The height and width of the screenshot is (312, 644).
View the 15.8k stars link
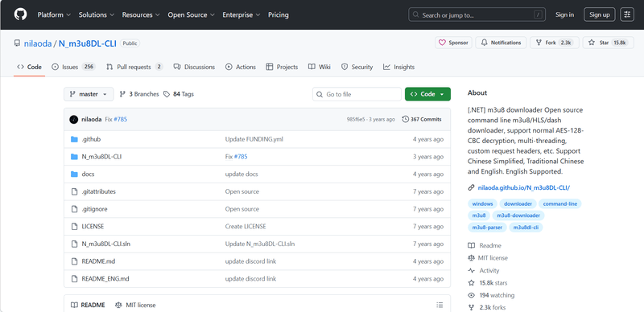488,283
